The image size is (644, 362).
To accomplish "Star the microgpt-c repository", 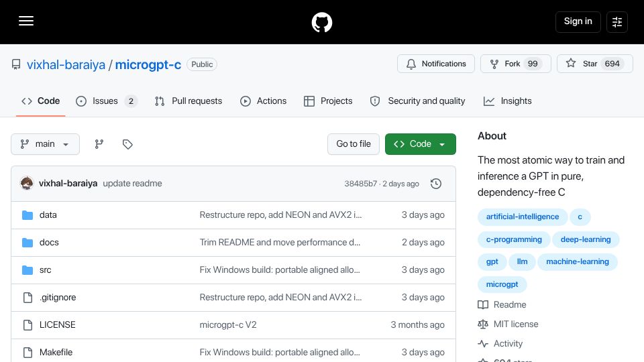I will click(x=595, y=64).
